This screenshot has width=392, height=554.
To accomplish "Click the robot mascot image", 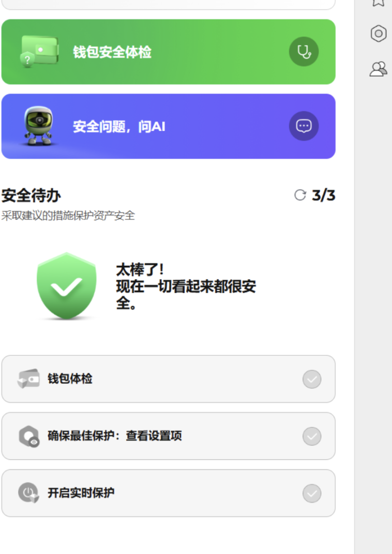I will [38, 126].
